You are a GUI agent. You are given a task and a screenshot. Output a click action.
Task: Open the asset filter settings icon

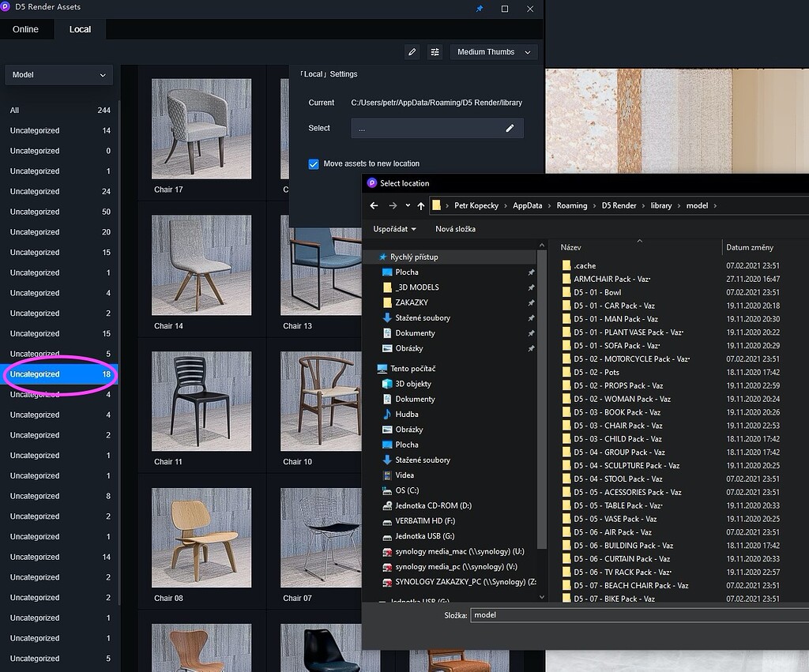(435, 52)
